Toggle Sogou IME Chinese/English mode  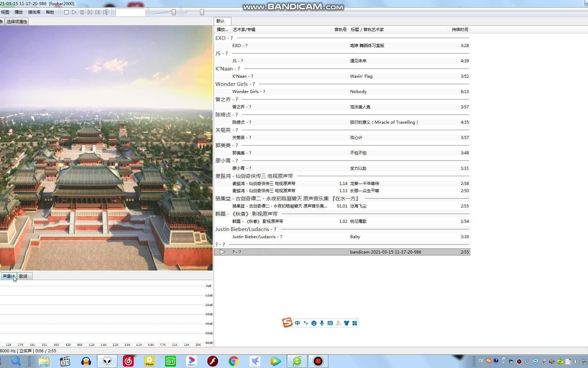tap(297, 323)
